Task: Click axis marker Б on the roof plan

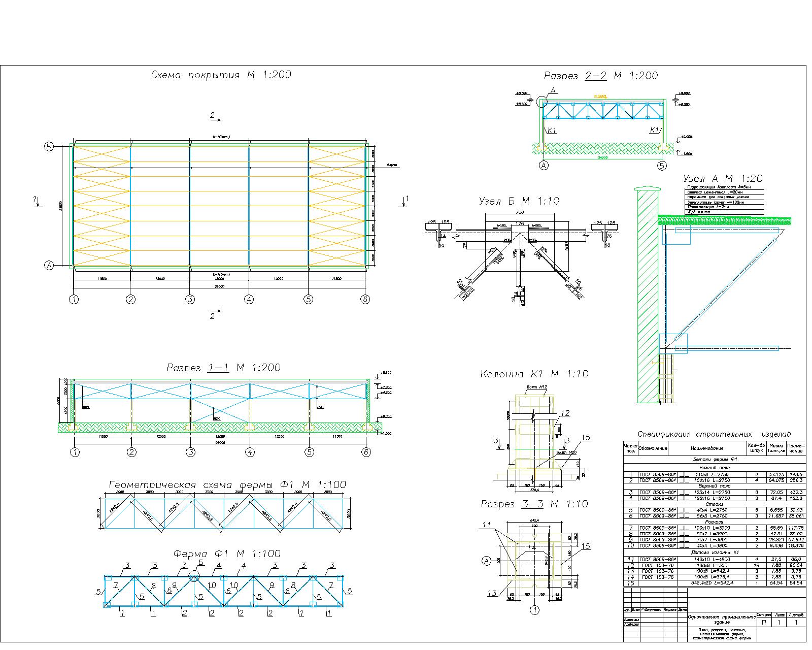Action: pyautogui.click(x=49, y=147)
